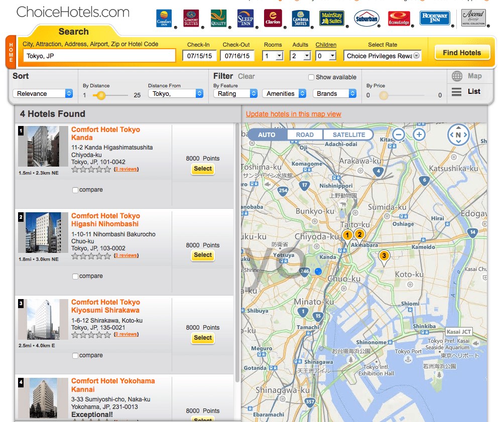Click the Comfort Inn brand logo
504x422 pixels.
tap(164, 19)
